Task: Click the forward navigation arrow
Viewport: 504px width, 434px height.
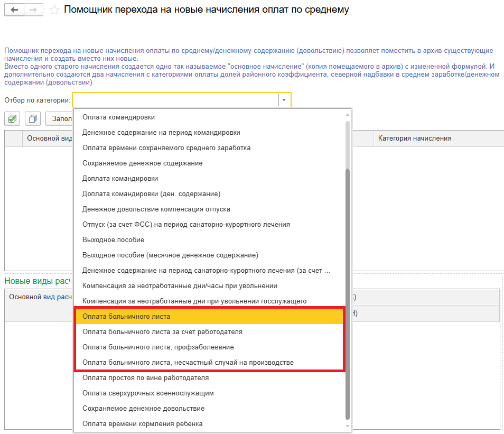Action: pos(33,10)
